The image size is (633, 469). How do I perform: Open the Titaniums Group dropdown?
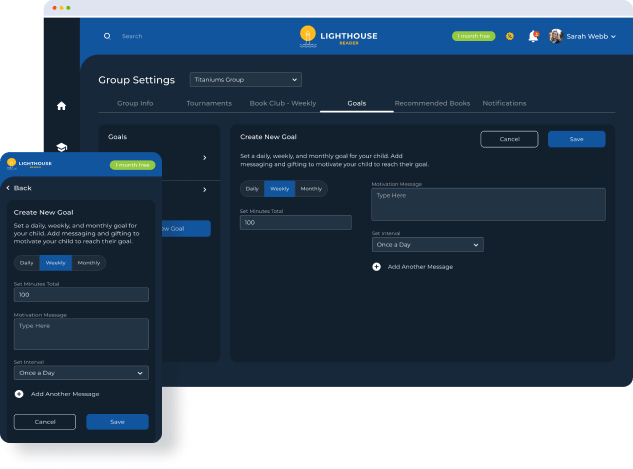click(x=245, y=80)
